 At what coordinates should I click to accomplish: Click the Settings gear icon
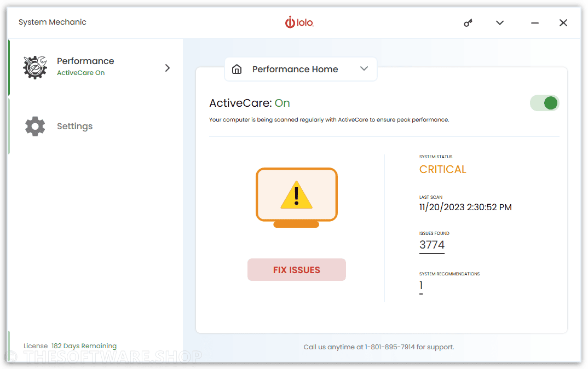pos(35,126)
